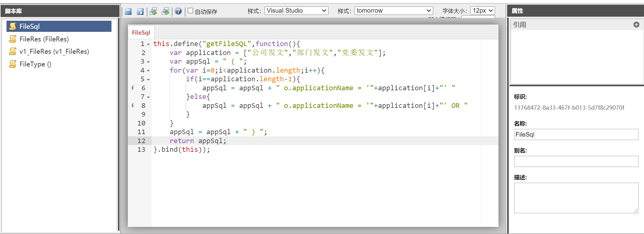Collapse the for loop fold on line 4
Image resolution: width=644 pixels, height=234 pixels.
[x=148, y=71]
